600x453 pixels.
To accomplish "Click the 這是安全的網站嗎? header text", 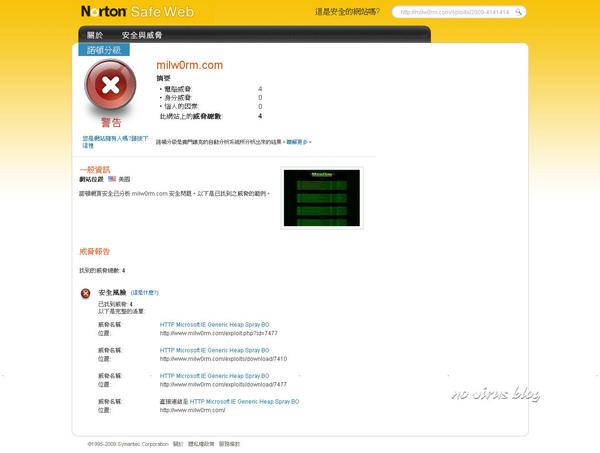I will click(347, 12).
